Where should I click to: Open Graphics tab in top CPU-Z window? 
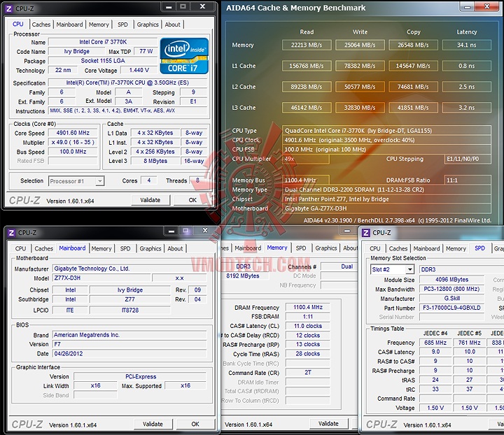pyautogui.click(x=148, y=24)
